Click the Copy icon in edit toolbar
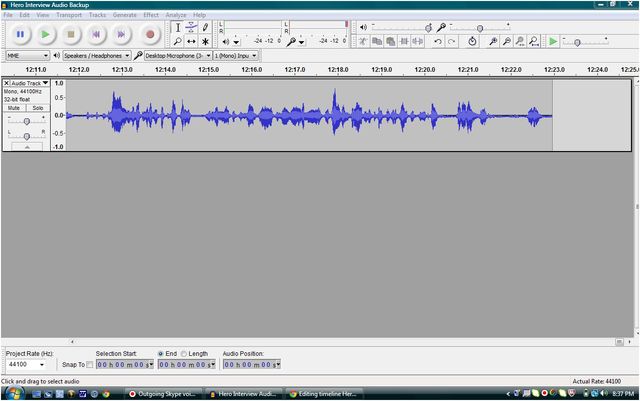Viewport: 640px width, 401px height. tap(377, 41)
